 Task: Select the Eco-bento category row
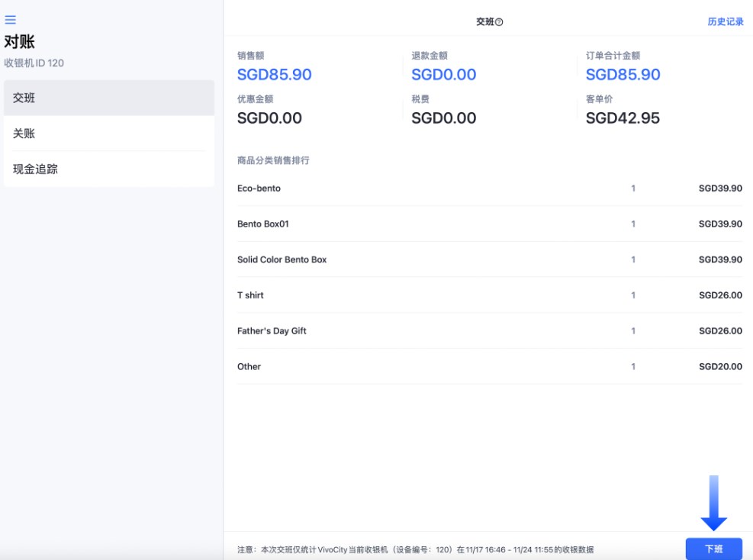point(489,188)
